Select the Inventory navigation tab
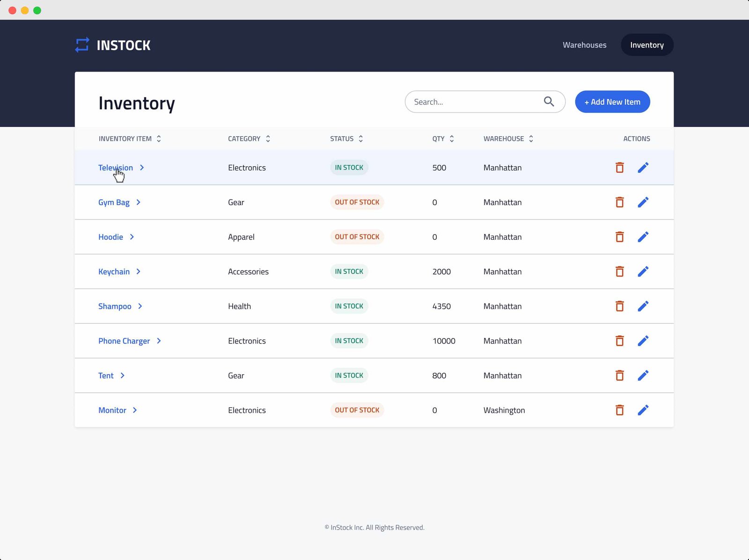This screenshot has width=749, height=560. click(647, 45)
